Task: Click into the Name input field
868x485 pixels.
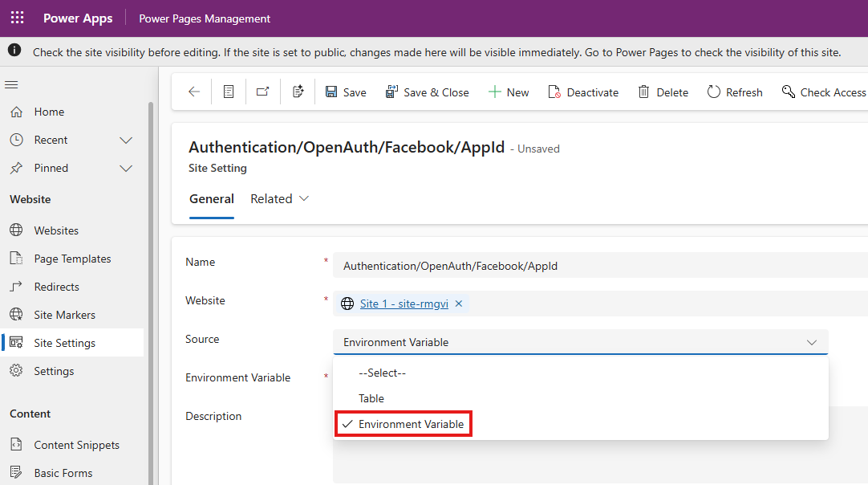Action: point(600,266)
